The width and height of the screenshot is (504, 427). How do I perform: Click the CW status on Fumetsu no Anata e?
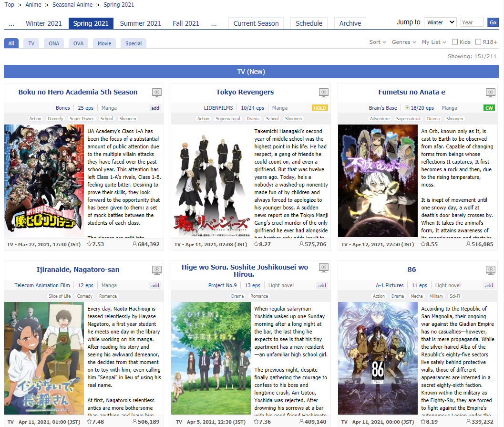[489, 108]
